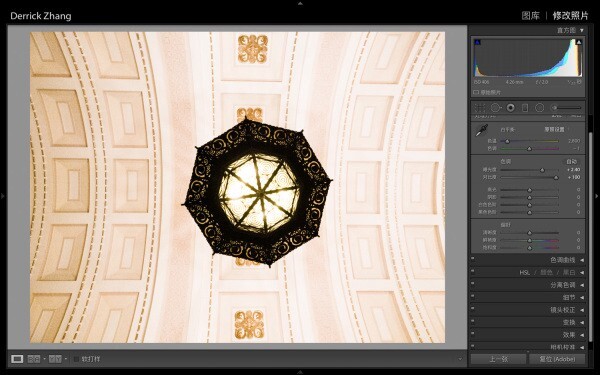Open the 修改照片 Develop module
600x375 pixels.
(x=570, y=16)
